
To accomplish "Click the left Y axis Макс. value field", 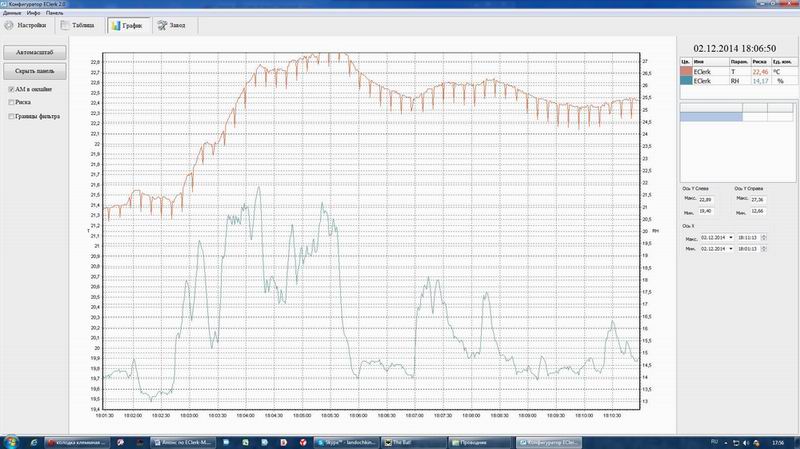I will [x=706, y=200].
